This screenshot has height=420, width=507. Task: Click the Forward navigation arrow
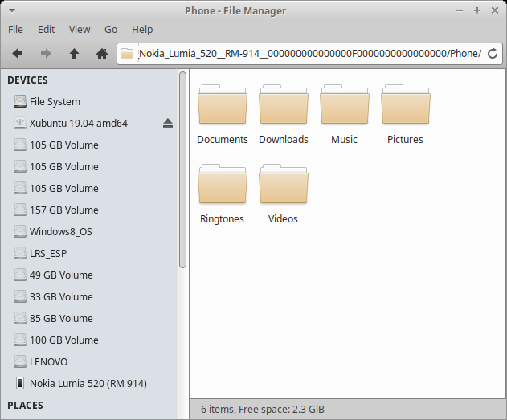click(x=46, y=54)
